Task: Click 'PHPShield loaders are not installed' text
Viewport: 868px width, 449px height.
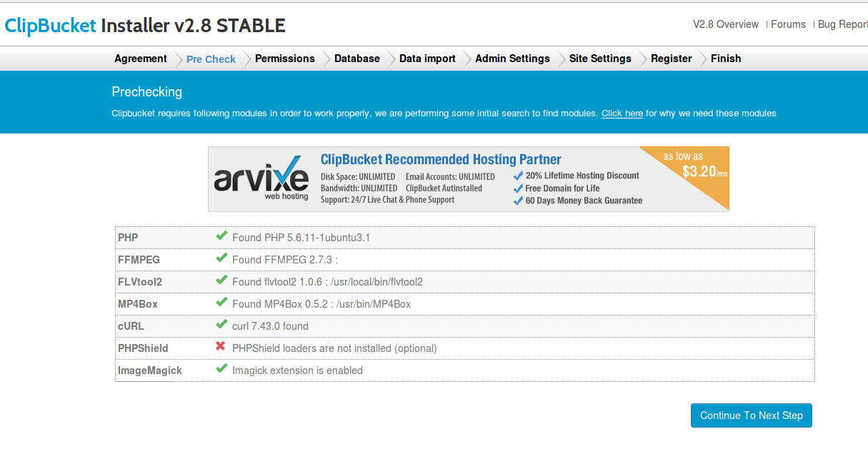Action: click(x=334, y=348)
